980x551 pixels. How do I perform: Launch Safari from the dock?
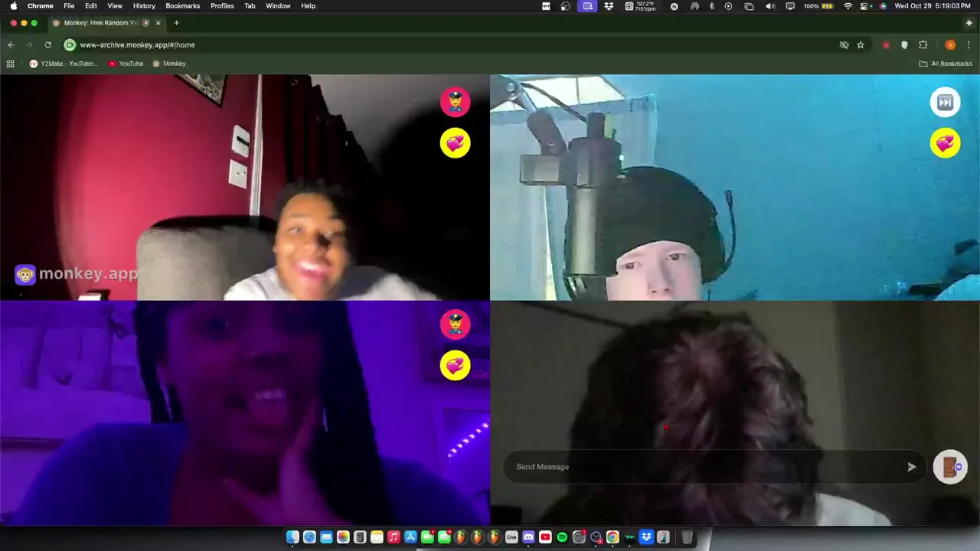click(x=309, y=537)
